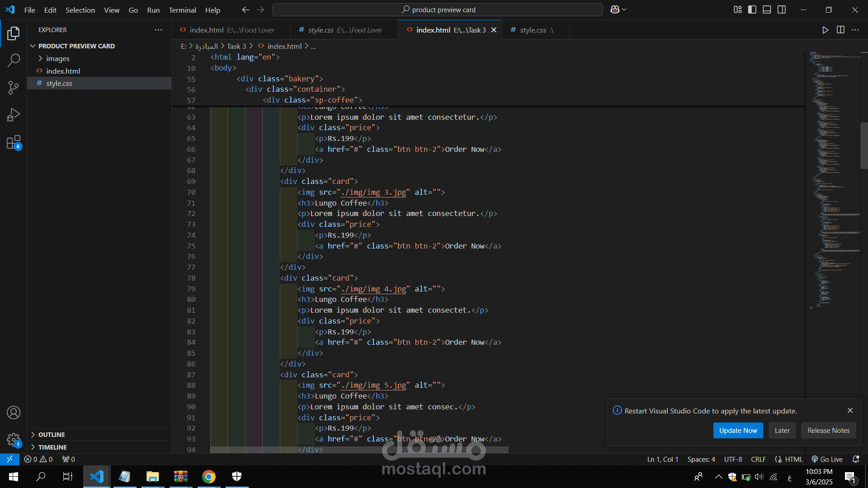Toggle the bottom Panel visibility

point(767,9)
